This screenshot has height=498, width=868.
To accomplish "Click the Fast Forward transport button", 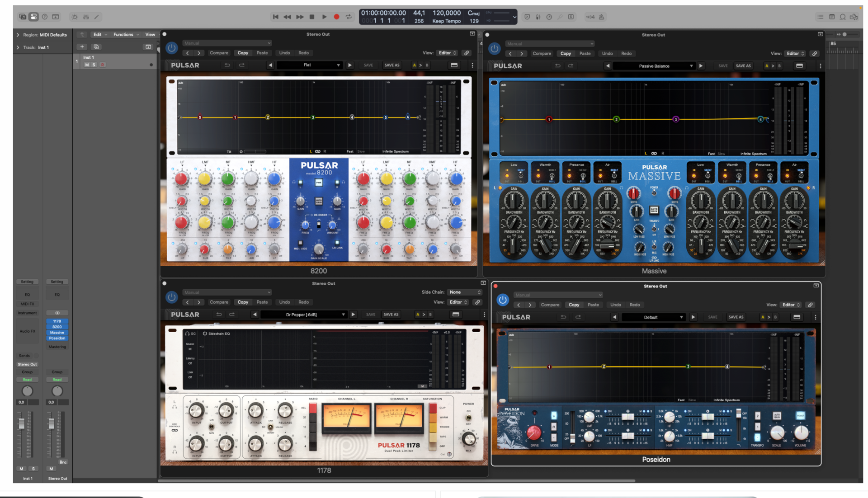I will point(300,17).
